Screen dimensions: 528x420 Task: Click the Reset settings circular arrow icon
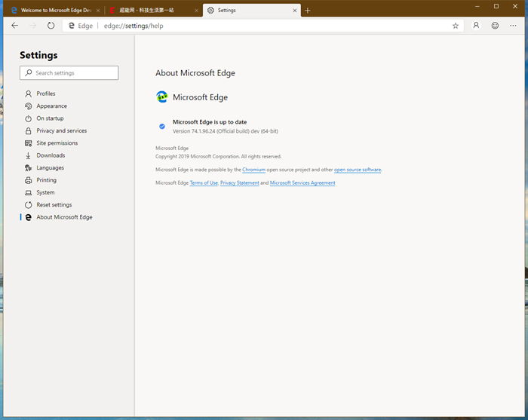tap(29, 204)
